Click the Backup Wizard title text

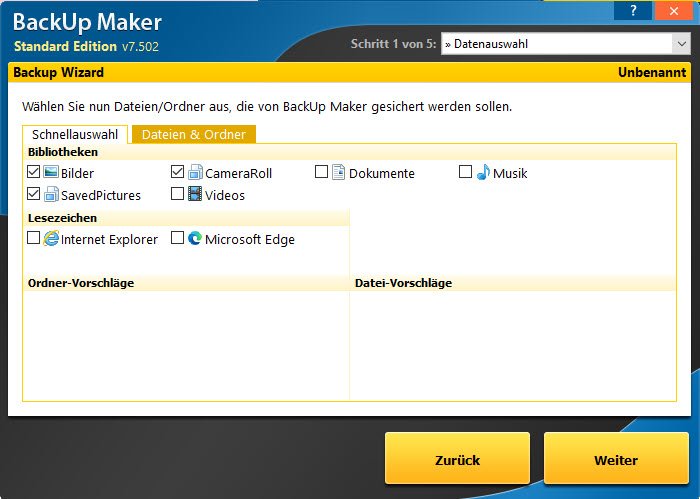coord(58,72)
